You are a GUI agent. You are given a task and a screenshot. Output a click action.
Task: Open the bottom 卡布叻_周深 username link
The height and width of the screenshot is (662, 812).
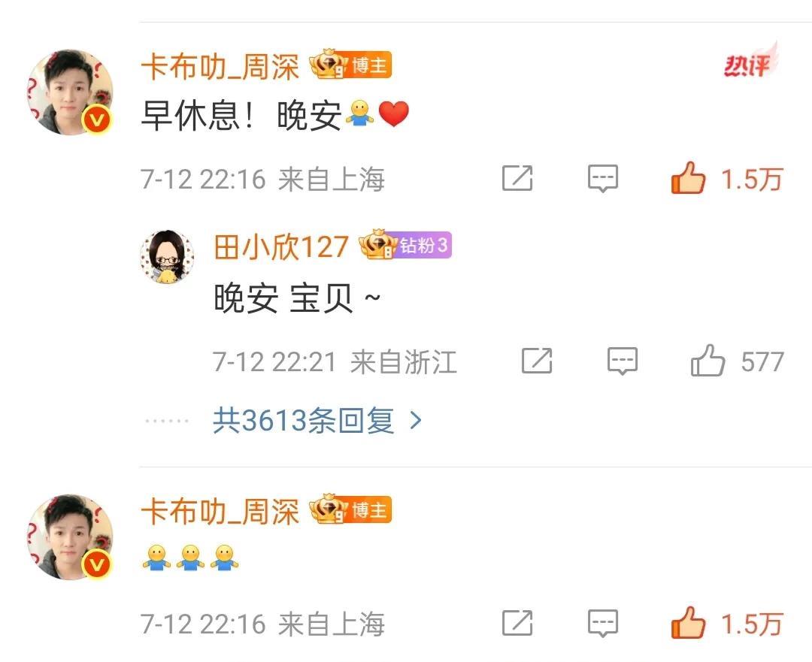pyautogui.click(x=220, y=512)
